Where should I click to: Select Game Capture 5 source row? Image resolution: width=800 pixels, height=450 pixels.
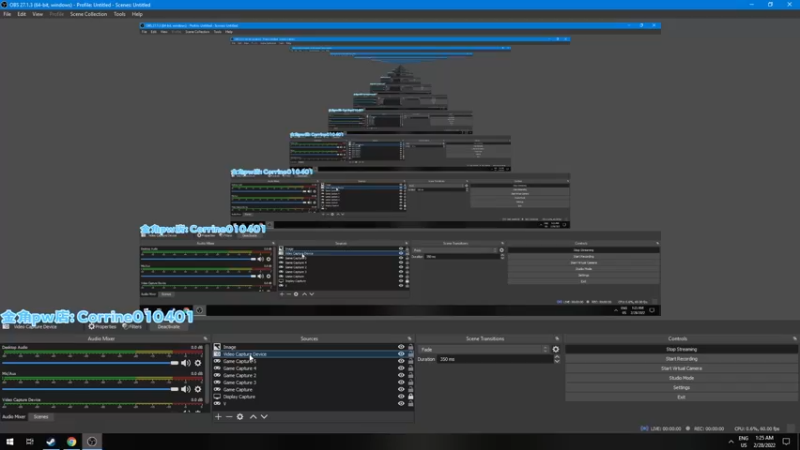(x=313, y=361)
